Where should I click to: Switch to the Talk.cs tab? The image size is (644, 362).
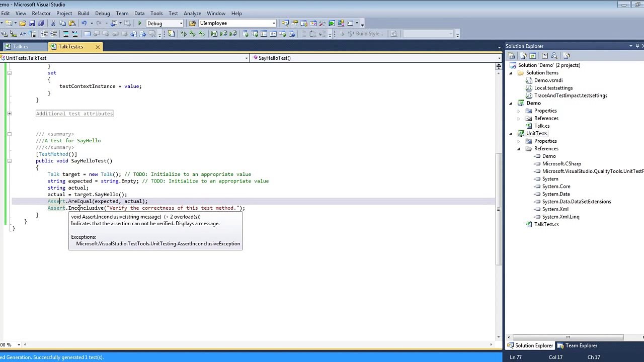click(21, 47)
